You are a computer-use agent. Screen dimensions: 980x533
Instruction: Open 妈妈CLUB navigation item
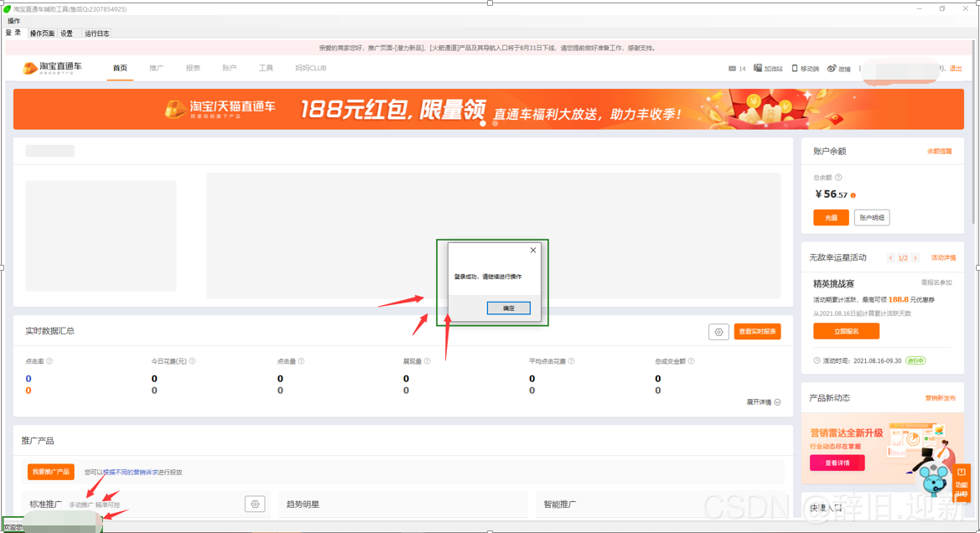coord(311,68)
